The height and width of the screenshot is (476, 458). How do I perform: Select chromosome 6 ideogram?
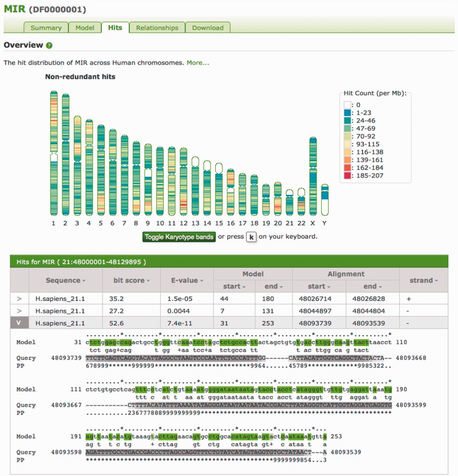click(113, 172)
